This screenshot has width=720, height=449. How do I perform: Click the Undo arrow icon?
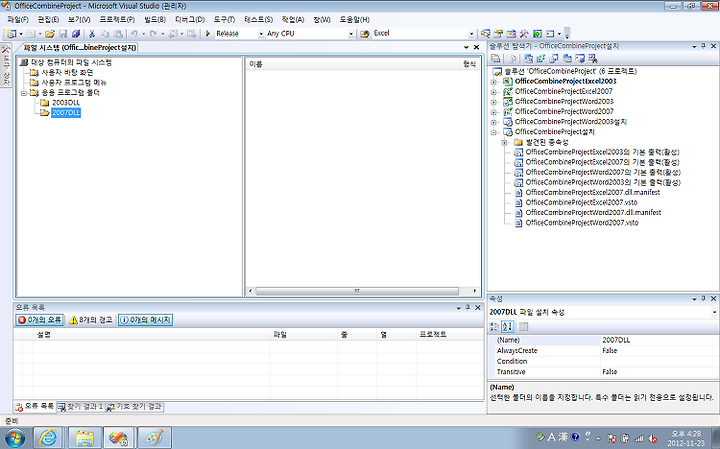134,34
